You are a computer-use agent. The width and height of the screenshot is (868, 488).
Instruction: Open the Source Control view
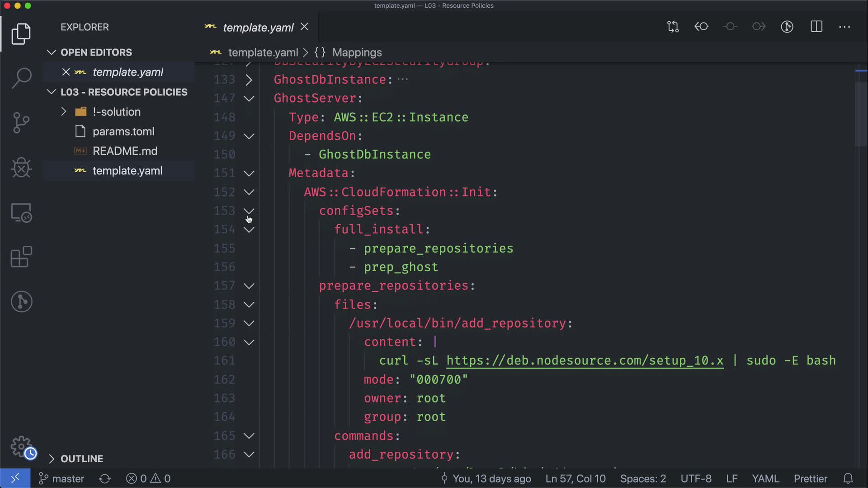coord(21,123)
